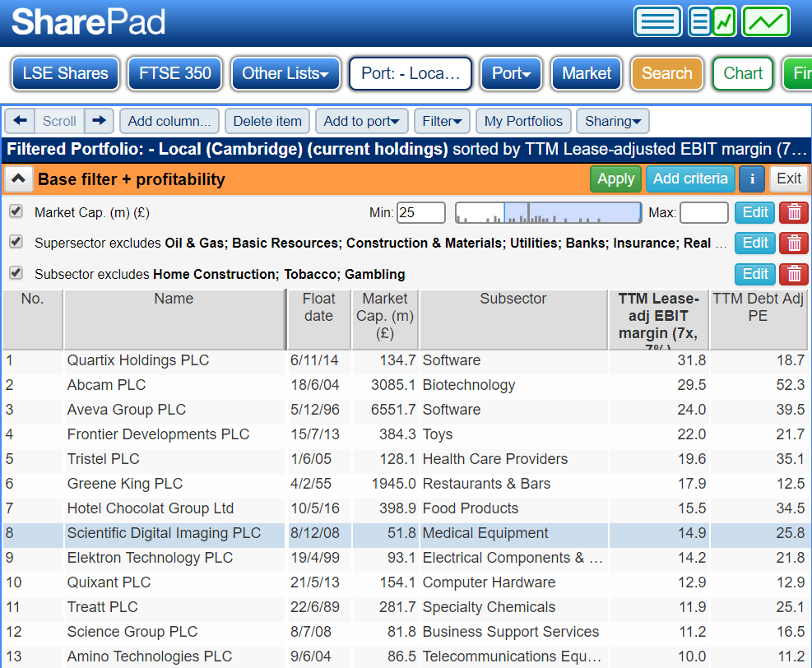Go to the Market view
Screen dimensions: 812x668
pos(587,73)
